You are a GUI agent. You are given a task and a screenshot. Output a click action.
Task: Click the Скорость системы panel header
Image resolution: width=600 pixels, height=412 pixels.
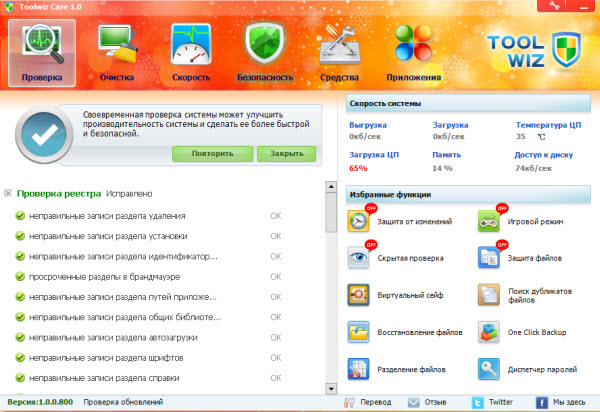coord(468,103)
